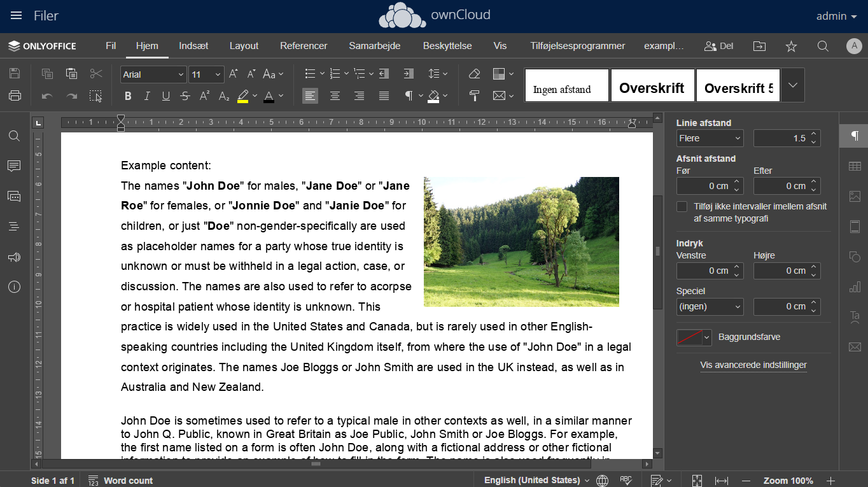Viewport: 868px width, 487px height.
Task: Expand the styles gallery arrow
Action: coord(793,85)
